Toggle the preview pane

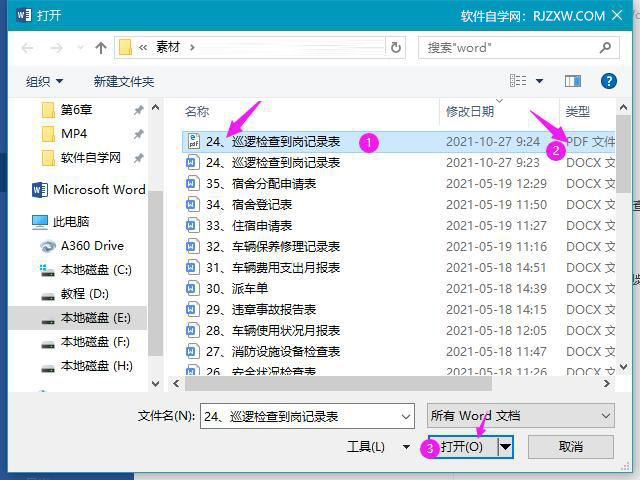click(573, 81)
